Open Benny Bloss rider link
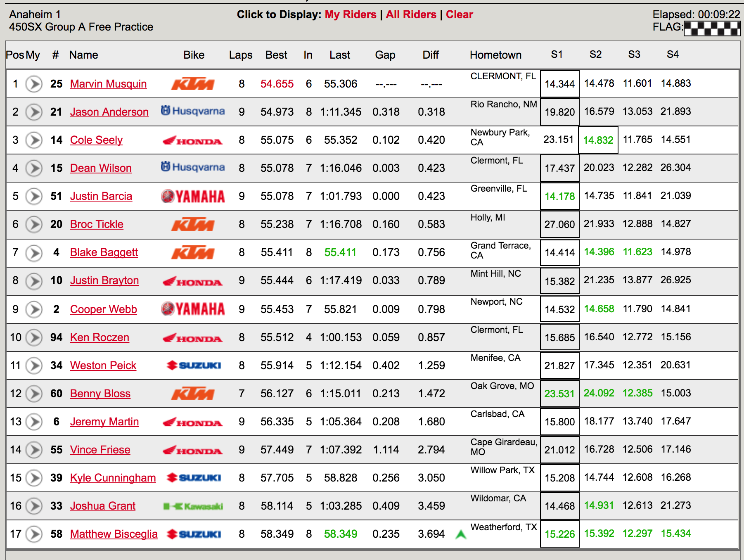Viewport: 744px width, 560px height. click(100, 394)
